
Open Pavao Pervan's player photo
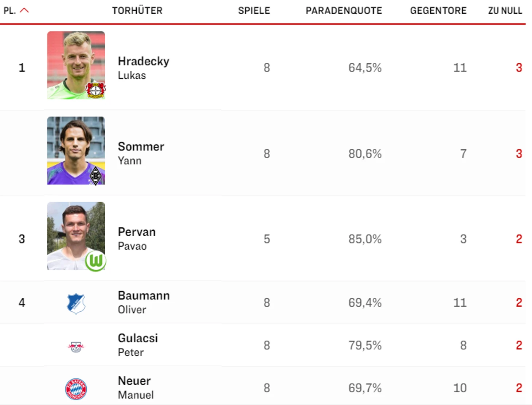pos(76,236)
